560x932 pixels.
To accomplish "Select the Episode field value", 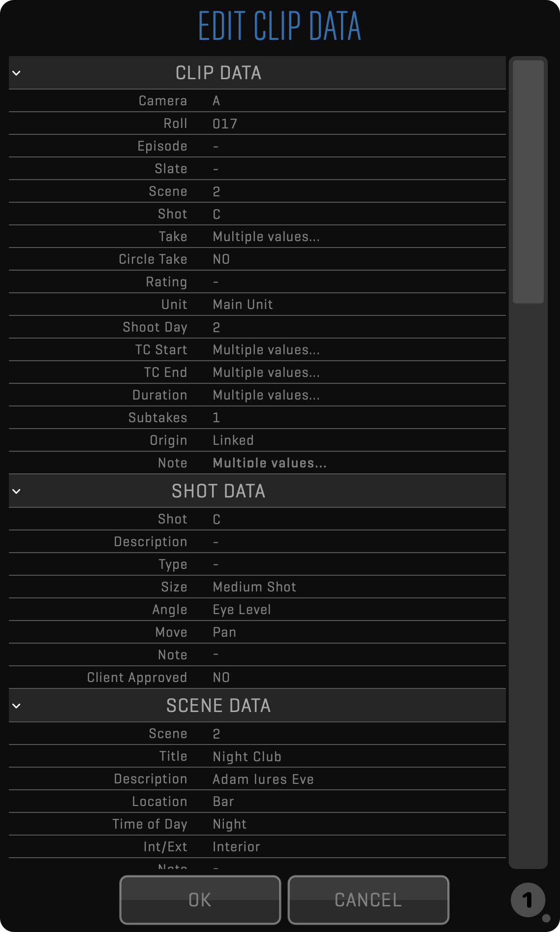I will point(216,146).
